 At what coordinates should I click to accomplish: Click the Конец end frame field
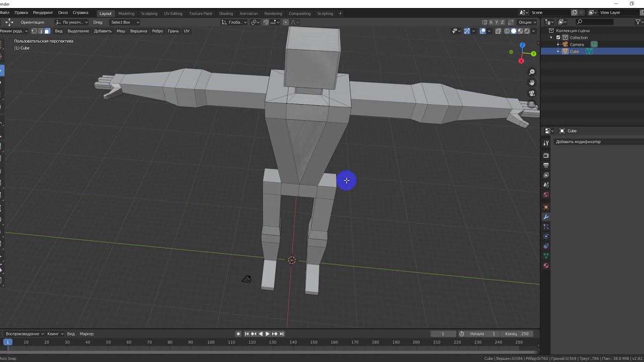pyautogui.click(x=517, y=334)
